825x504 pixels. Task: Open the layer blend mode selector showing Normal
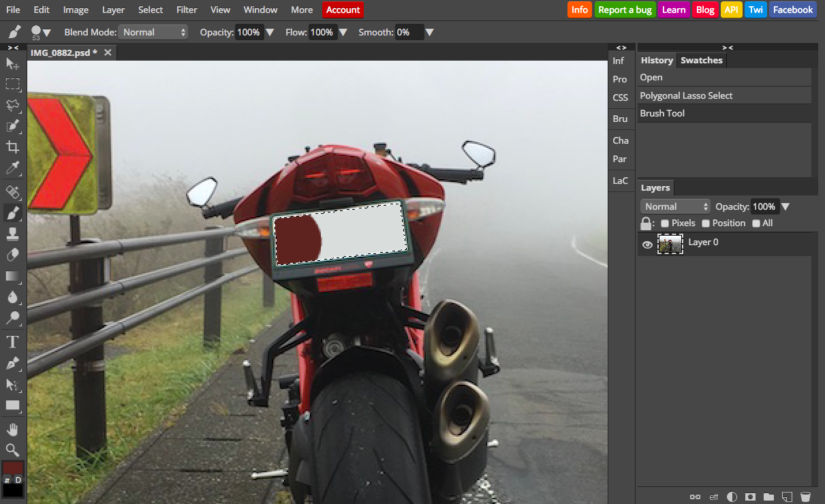point(675,206)
